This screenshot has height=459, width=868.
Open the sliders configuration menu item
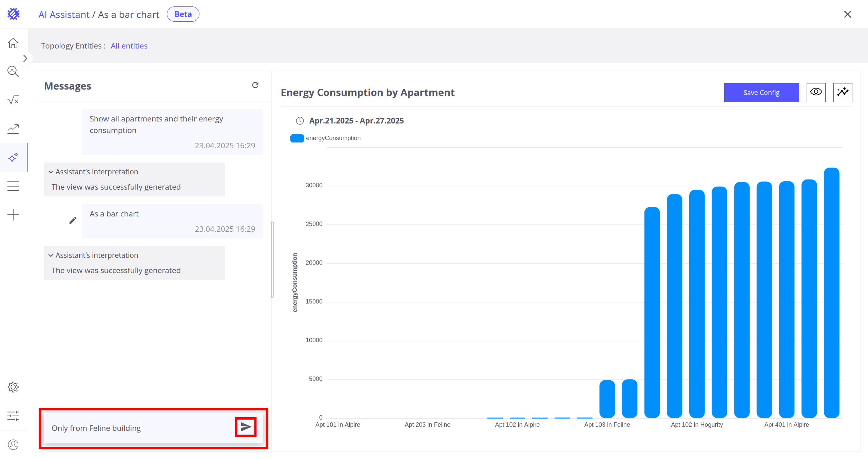[x=13, y=416]
